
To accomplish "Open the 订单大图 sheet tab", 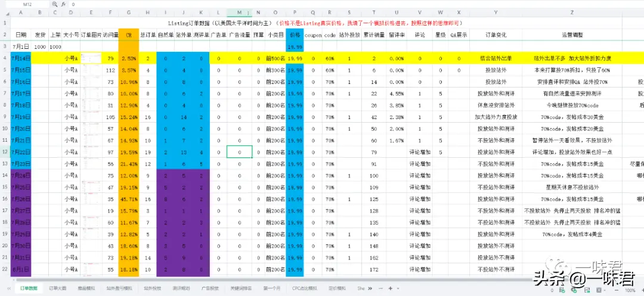I will click(x=57, y=288).
